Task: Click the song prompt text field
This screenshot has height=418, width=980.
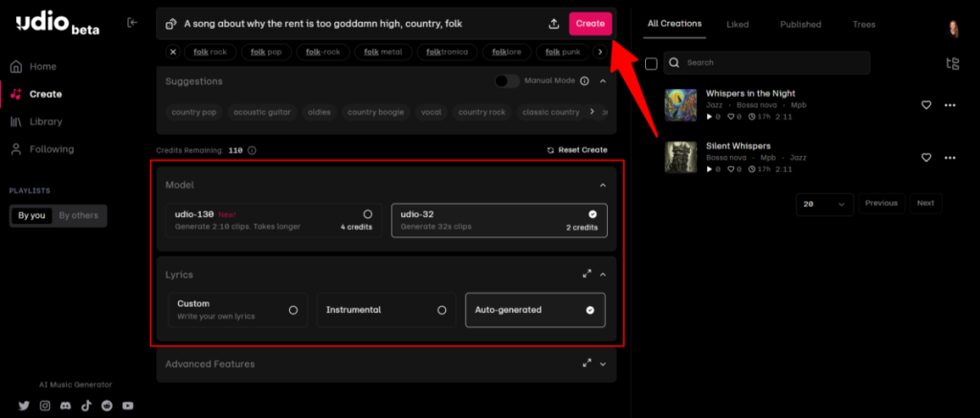Action: (x=363, y=24)
